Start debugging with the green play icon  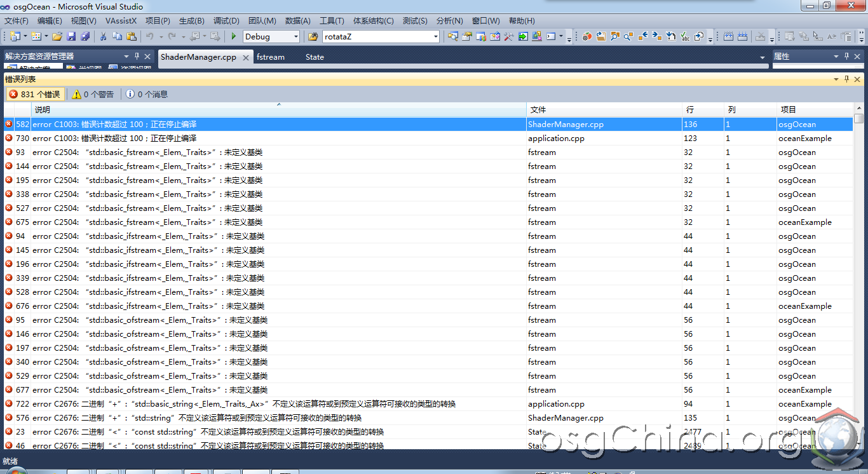[234, 36]
